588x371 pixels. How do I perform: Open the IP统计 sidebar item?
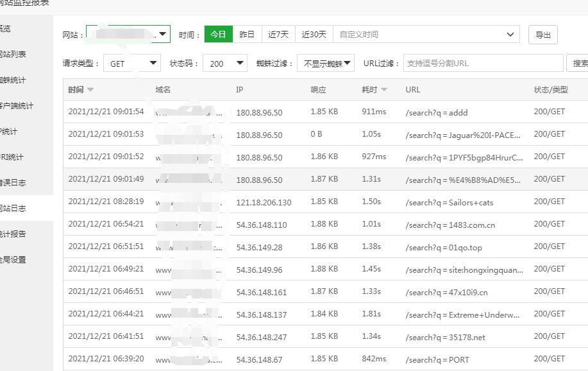point(8,131)
